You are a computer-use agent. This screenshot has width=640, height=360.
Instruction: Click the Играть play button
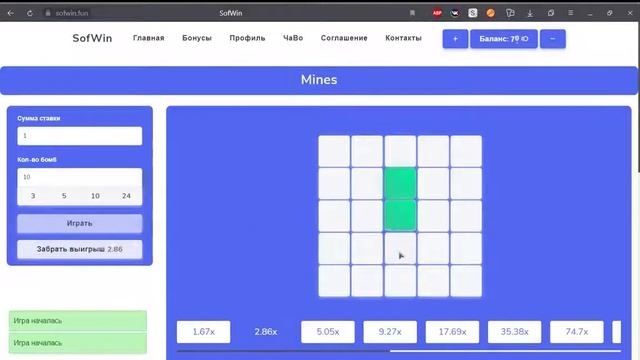click(80, 224)
